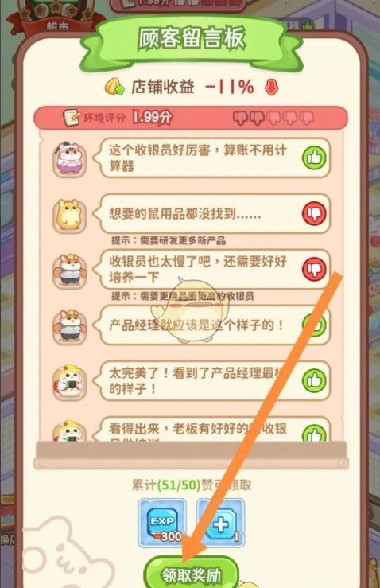Tap hard-hat hamster avatar beside 太完美了
This screenshot has height=588, width=380.
pyautogui.click(x=69, y=382)
